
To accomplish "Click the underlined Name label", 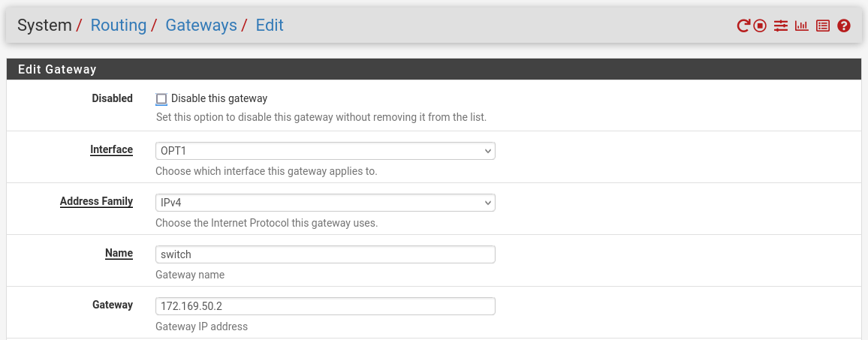I will [119, 254].
